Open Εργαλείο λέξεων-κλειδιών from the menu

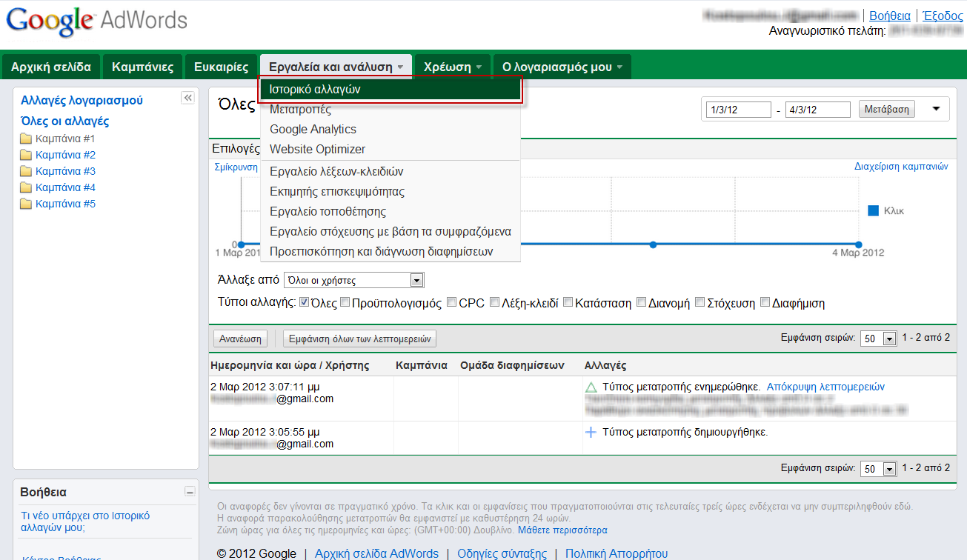[x=391, y=172]
